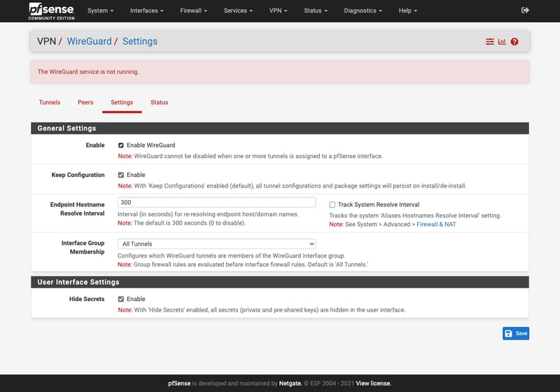Toggle the Hide Secrets checkbox
The image size is (560, 392).
[121, 299]
